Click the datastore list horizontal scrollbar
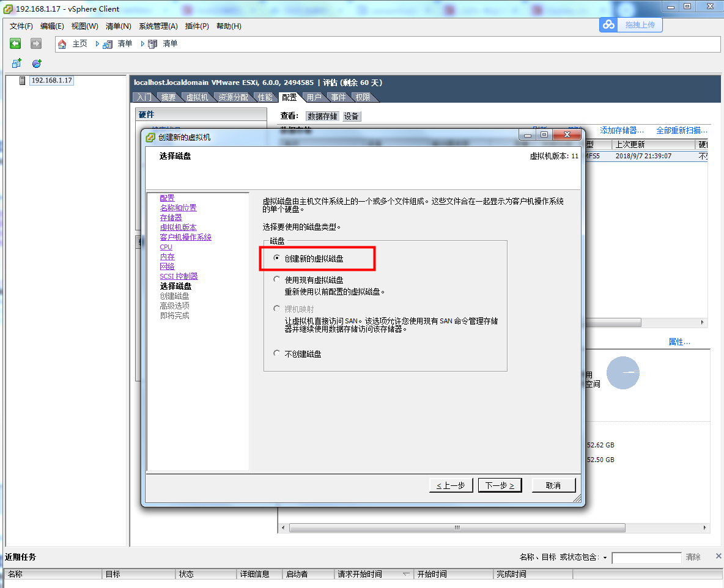The height and width of the screenshot is (588, 724). click(613, 322)
